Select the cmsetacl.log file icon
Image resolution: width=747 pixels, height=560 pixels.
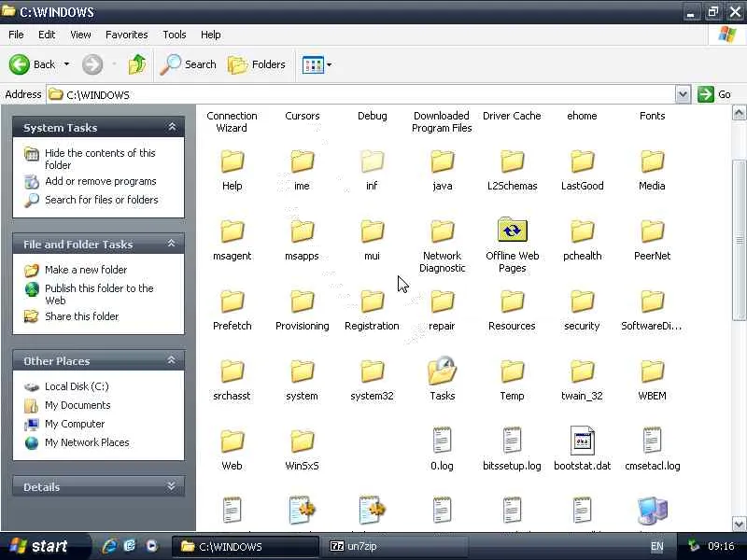(x=652, y=440)
